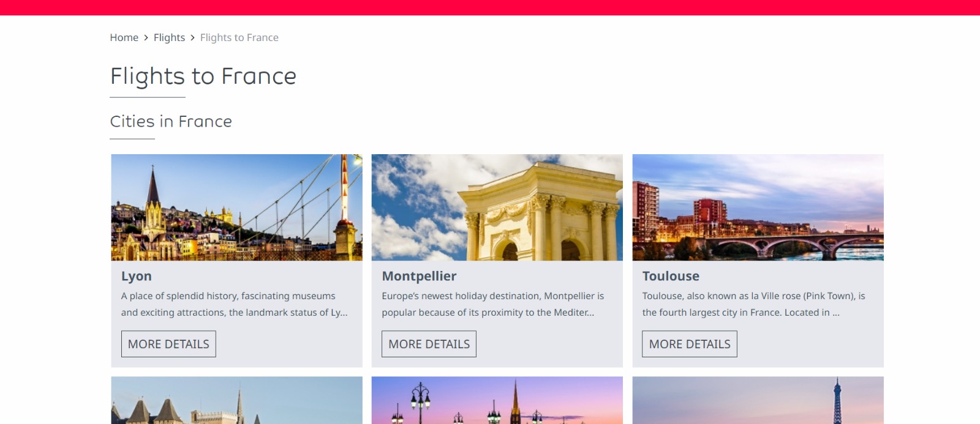This screenshot has height=424, width=980.
Task: Open the Lyon city photo
Action: (237, 207)
